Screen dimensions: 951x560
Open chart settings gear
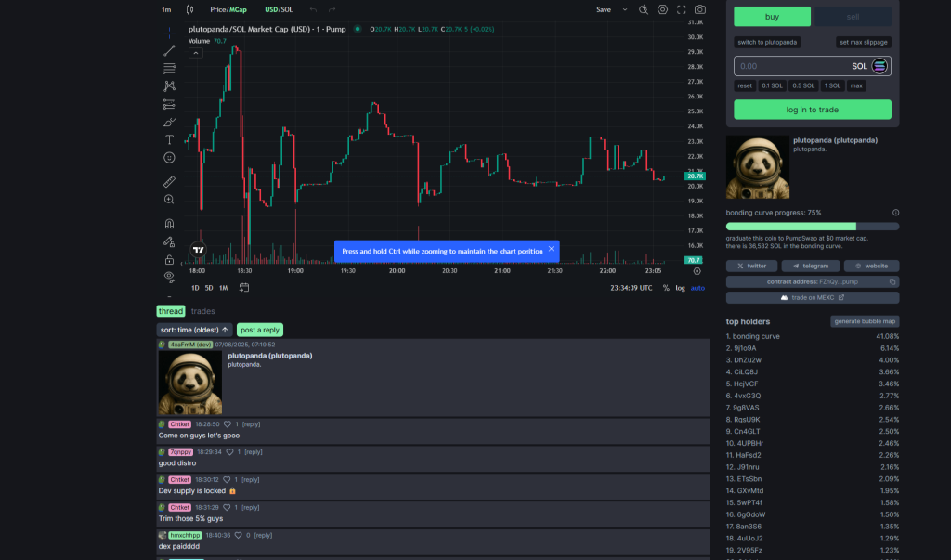click(662, 9)
